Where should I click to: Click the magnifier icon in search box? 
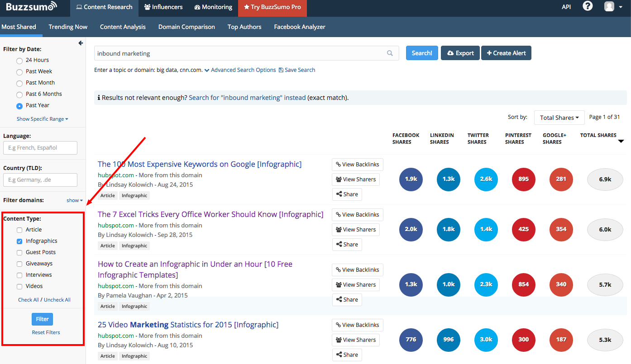click(390, 53)
